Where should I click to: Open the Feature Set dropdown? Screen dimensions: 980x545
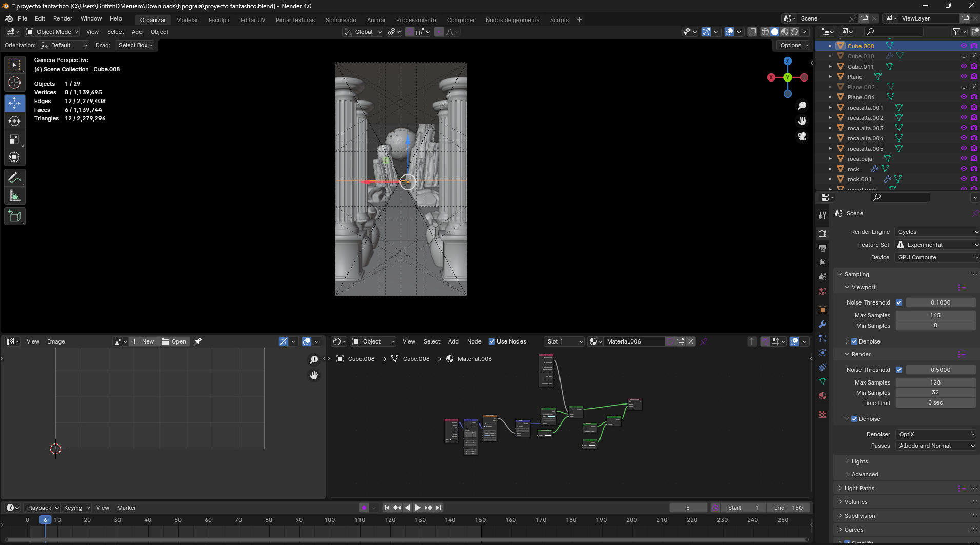pyautogui.click(x=937, y=245)
